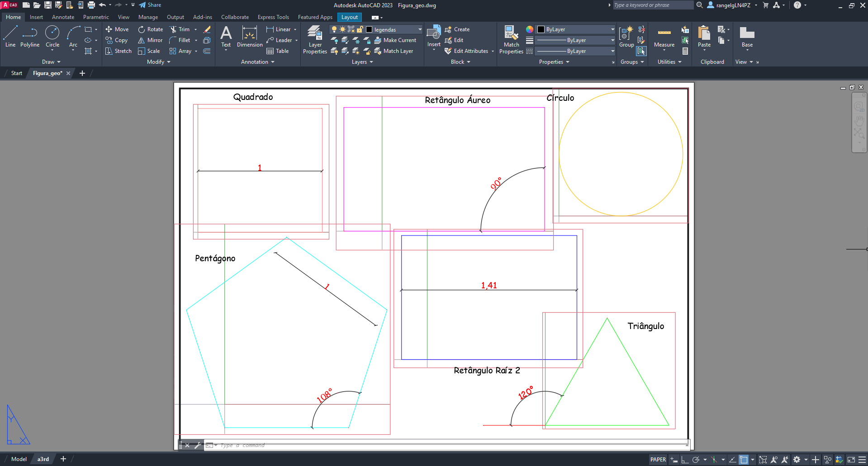Switch to the Annotate ribbon tab
868x466 pixels.
pos(63,17)
